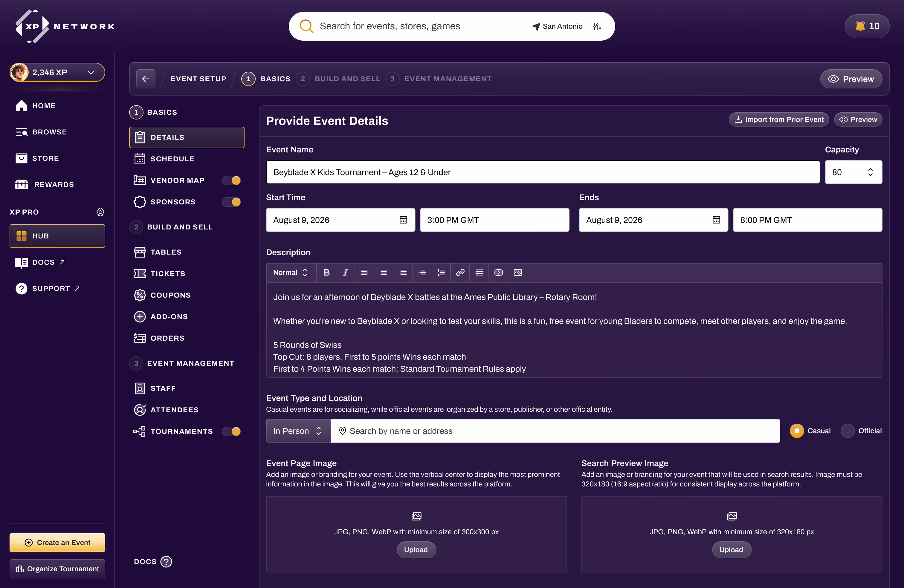This screenshot has width=904, height=588.
Task: Open the Normal text style dropdown
Action: 291,272
